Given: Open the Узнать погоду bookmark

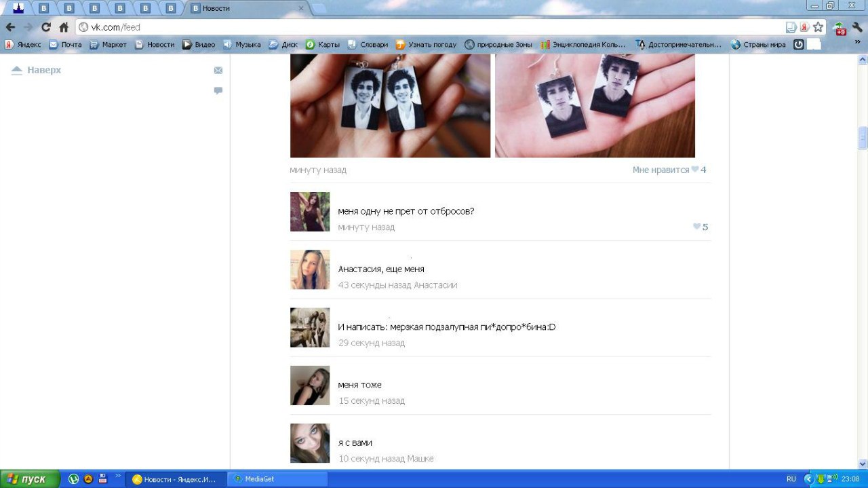Looking at the screenshot, I should point(427,45).
